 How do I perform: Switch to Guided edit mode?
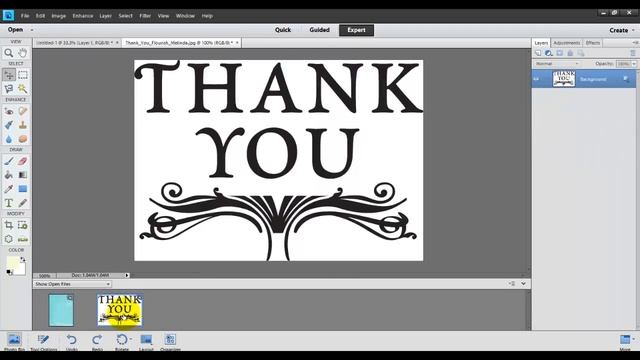pyautogui.click(x=319, y=30)
